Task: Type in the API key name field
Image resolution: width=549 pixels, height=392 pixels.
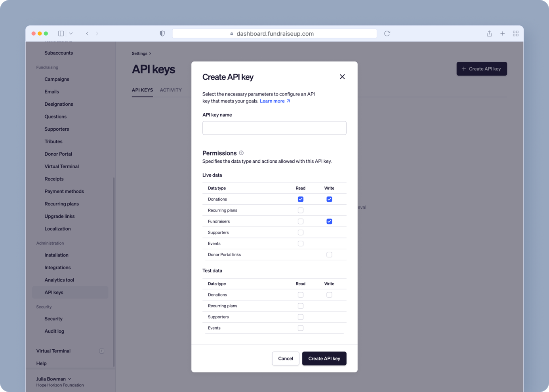Action: click(274, 128)
